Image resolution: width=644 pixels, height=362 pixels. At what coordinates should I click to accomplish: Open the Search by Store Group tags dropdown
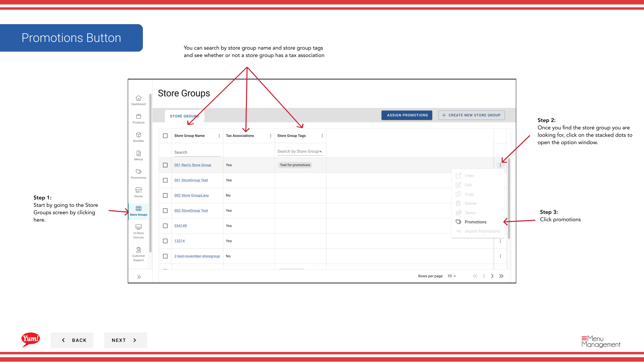point(300,152)
